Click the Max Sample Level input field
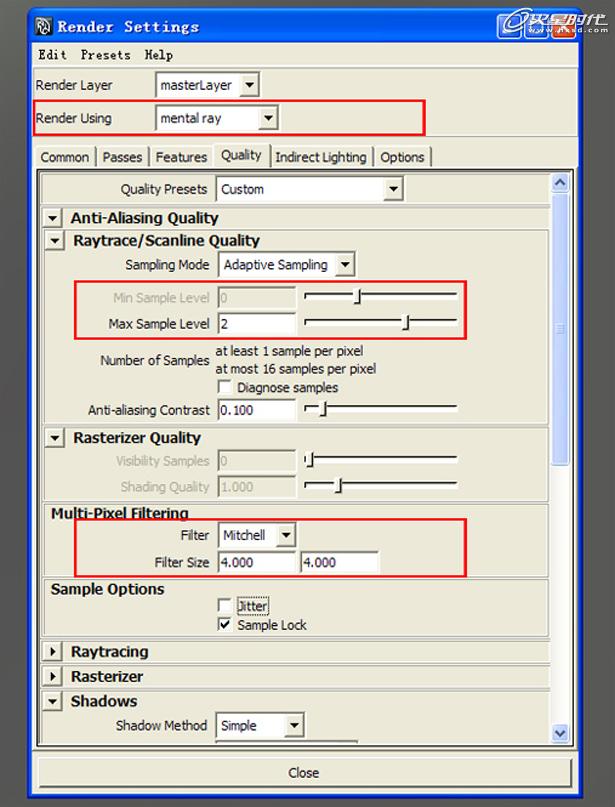 (x=257, y=324)
